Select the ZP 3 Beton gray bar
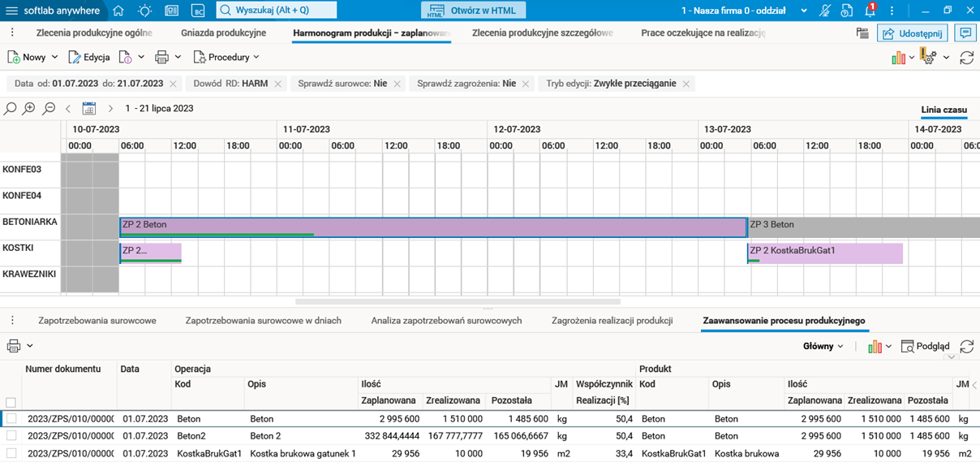 pyautogui.click(x=863, y=227)
